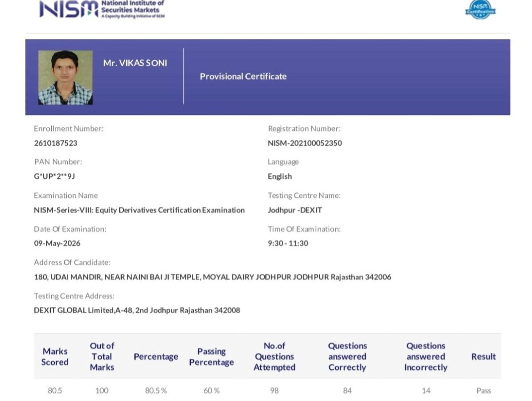
Task: Select testing centre Jodhpur -DEXIT
Action: click(295, 210)
